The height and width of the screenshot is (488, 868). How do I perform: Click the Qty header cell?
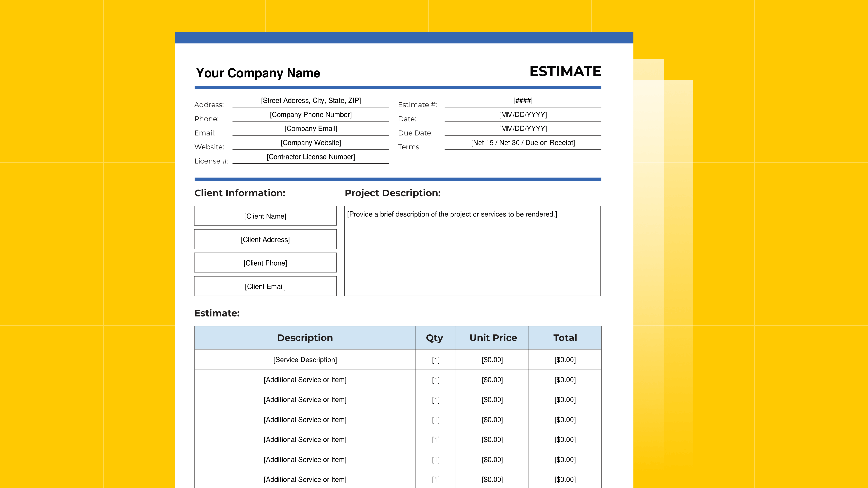[435, 338]
